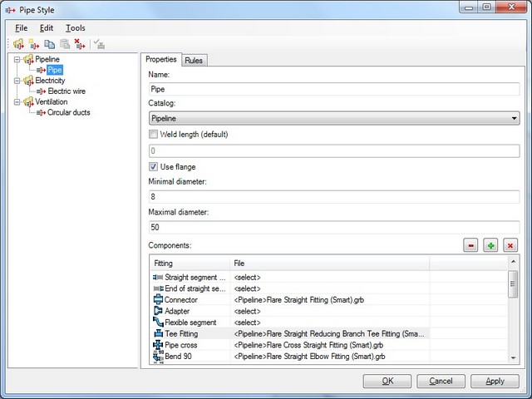Viewport: 532px width, 399px height.
Task: Click the red X delete toolbar icon
Action: coord(79,44)
